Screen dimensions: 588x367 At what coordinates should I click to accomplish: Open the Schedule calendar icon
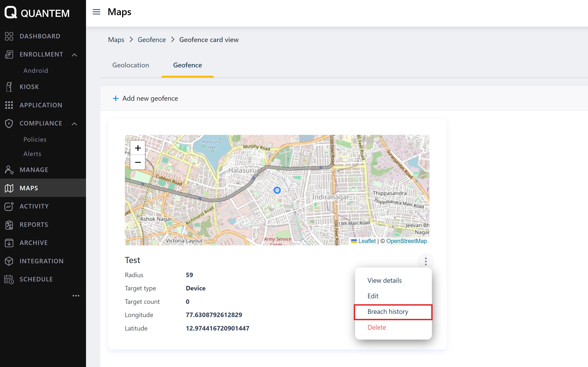(x=9, y=279)
